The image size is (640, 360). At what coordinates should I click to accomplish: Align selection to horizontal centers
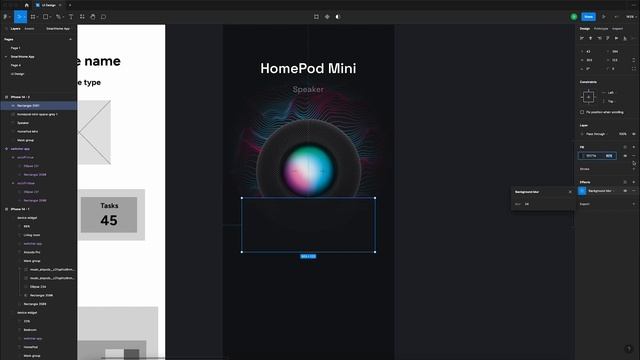click(590, 38)
